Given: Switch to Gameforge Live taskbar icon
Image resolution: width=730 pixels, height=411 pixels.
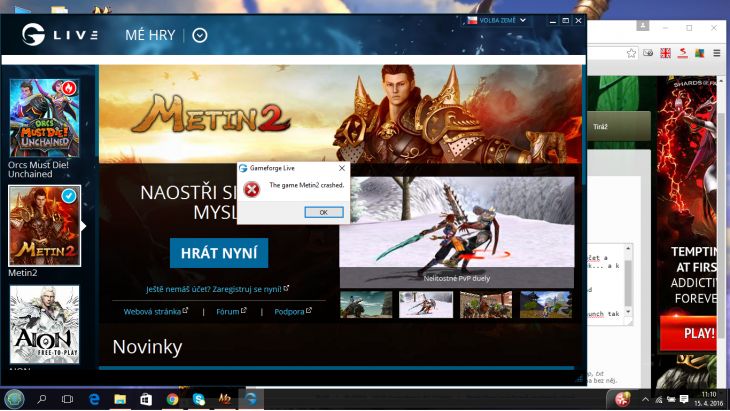Looking at the screenshot, I should (251, 399).
